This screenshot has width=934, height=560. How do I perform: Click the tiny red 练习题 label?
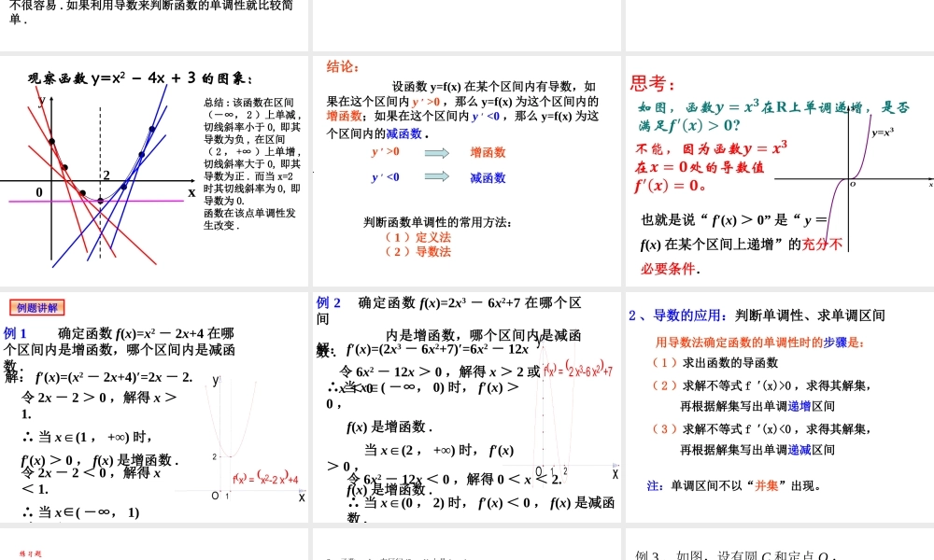pyautogui.click(x=31, y=553)
